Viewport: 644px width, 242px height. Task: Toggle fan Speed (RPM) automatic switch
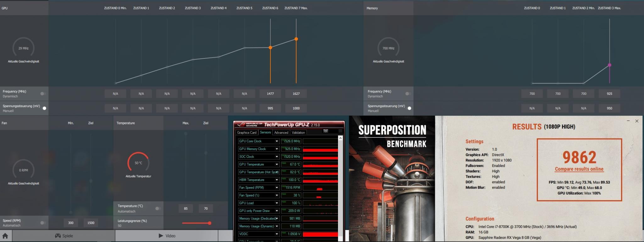pyautogui.click(x=43, y=223)
